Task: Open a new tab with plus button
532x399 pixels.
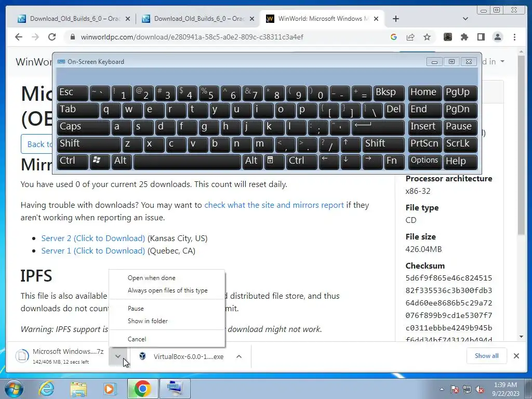Action: click(x=395, y=19)
